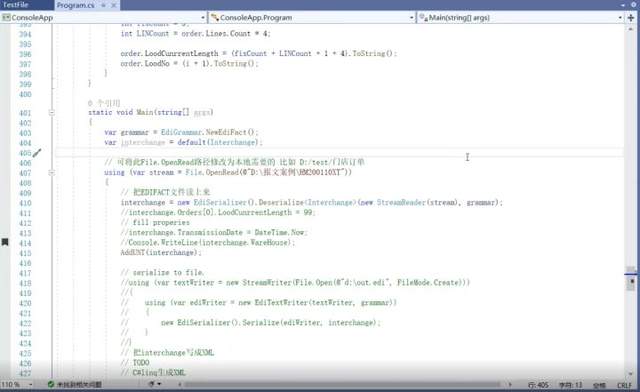Screen dimensions: 640x392
Task: Click 'var grammar = EdiGrammar.NewEdifact();' line
Action: [181, 132]
